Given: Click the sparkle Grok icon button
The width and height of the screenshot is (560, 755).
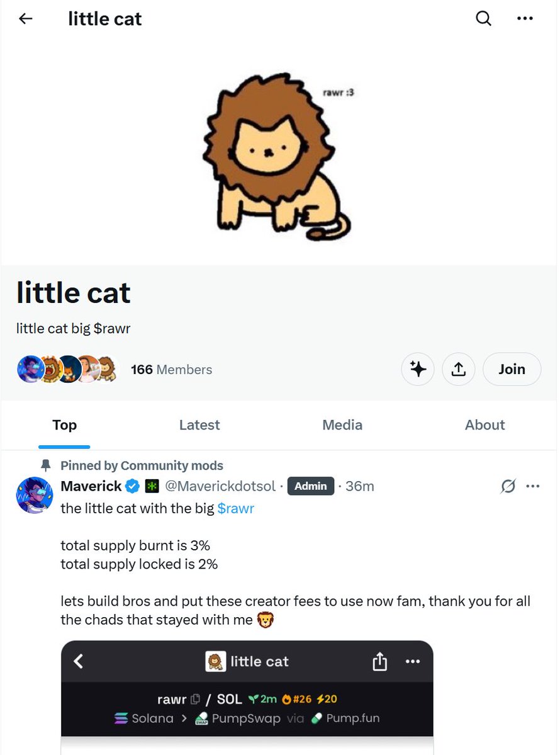Looking at the screenshot, I should click(418, 369).
